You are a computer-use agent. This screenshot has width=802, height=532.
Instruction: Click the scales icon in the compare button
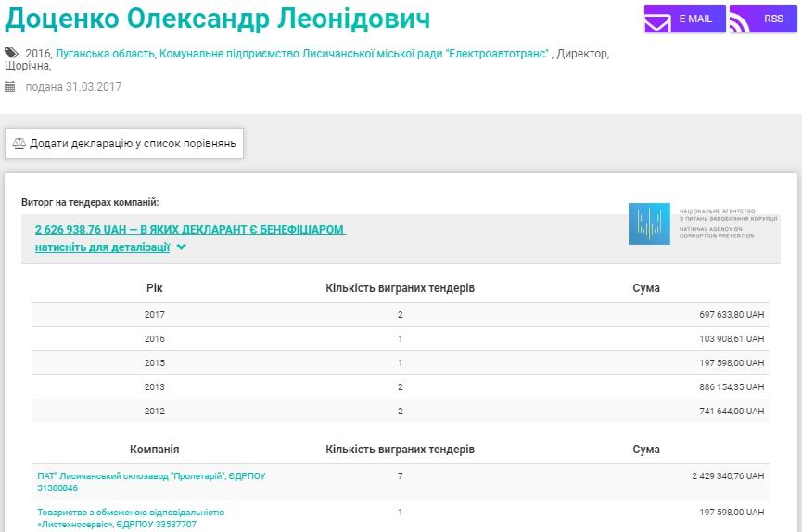click(x=19, y=145)
